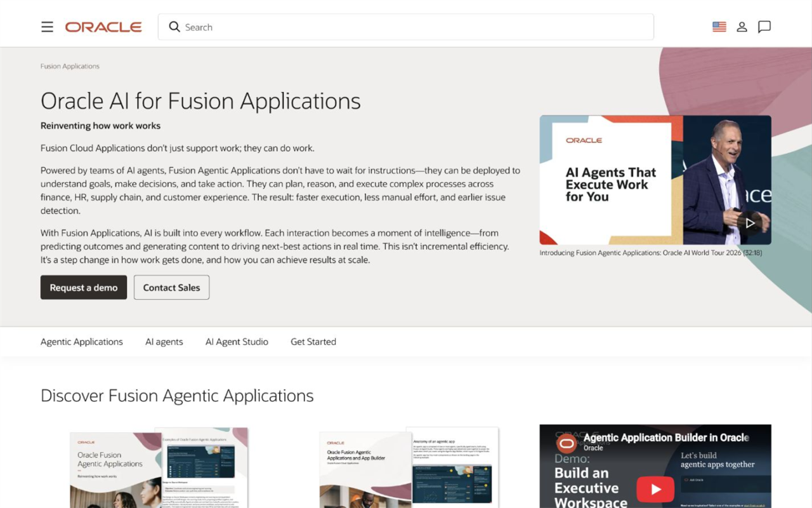This screenshot has height=508, width=812.
Task: Click the Request a demo button
Action: 84,288
